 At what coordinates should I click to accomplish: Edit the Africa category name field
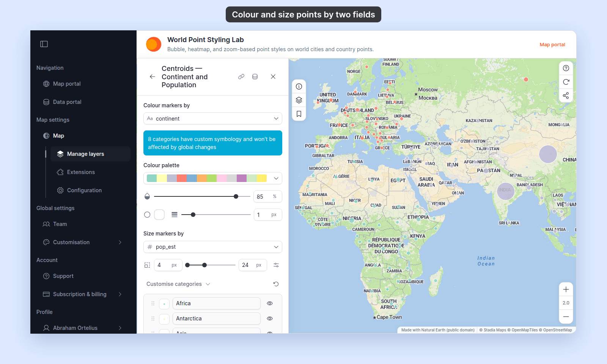(x=217, y=303)
